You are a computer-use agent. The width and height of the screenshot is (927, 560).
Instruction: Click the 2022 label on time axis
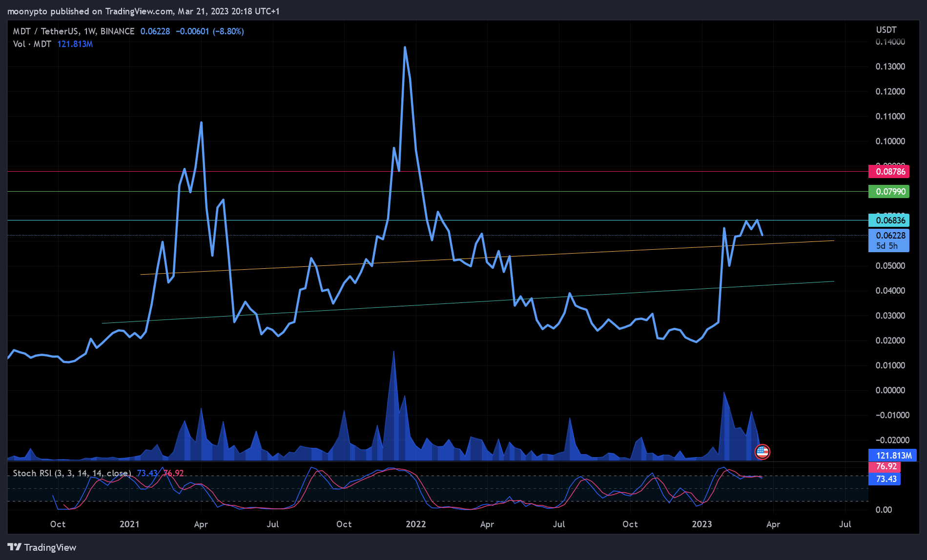point(416,524)
